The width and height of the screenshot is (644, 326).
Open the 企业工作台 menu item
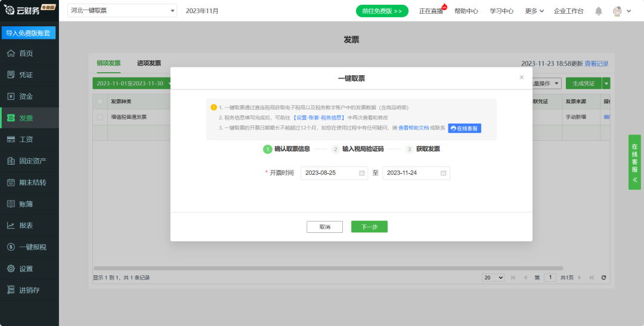(568, 11)
